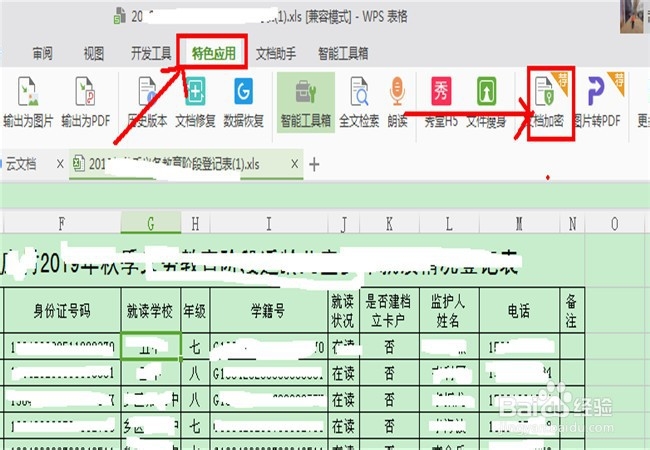Select column L header
Screen dimensions: 650x450
[x=449, y=224]
